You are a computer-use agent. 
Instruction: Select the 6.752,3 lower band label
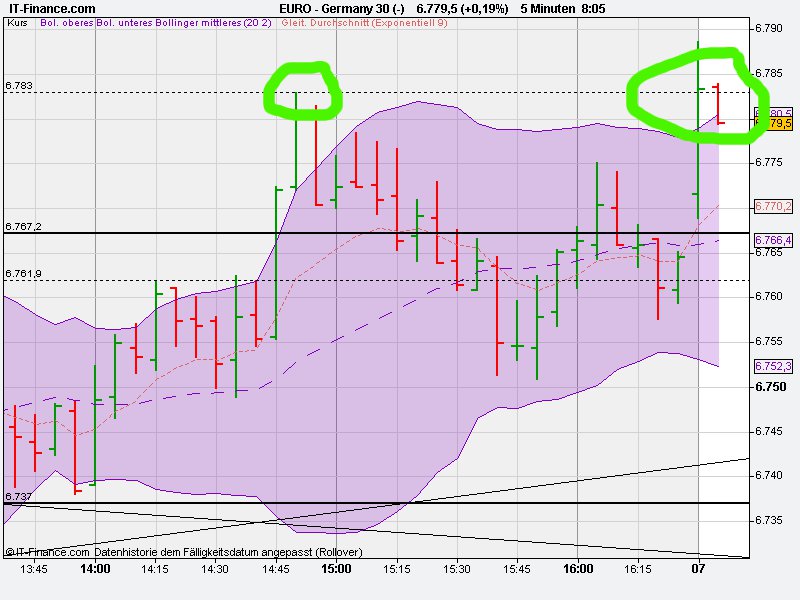click(x=772, y=365)
